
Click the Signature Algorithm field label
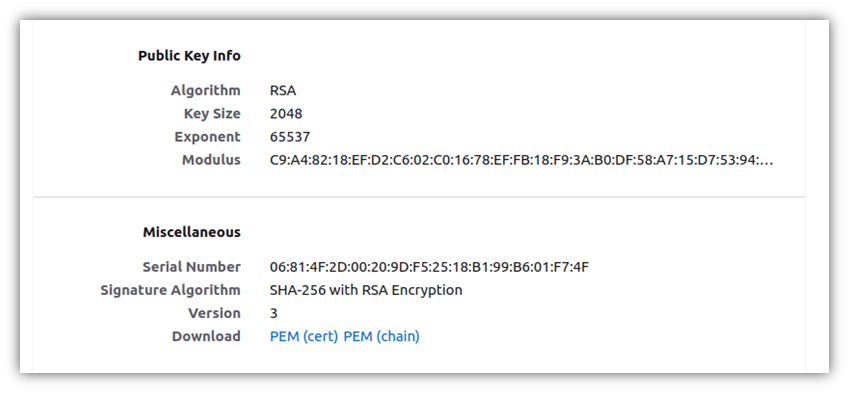(171, 290)
